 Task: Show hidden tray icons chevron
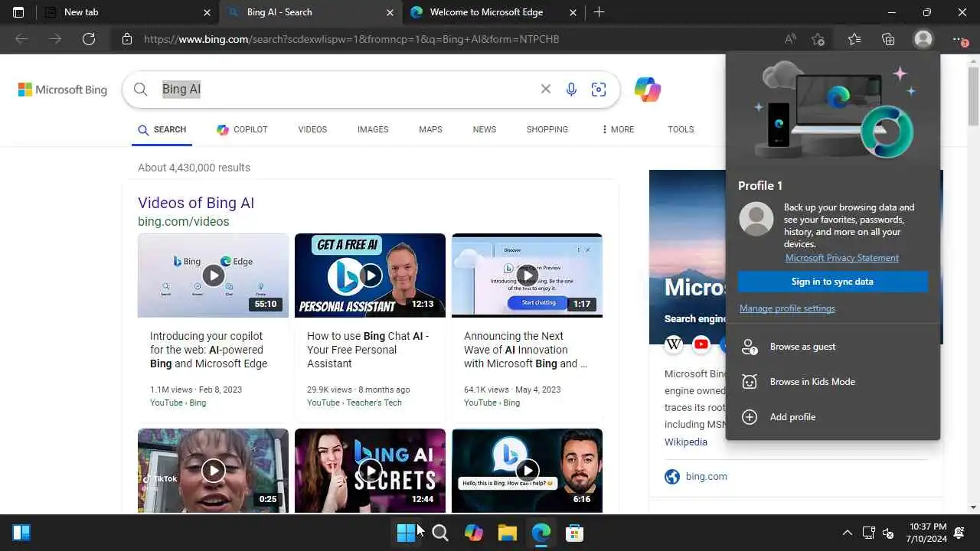click(x=847, y=533)
